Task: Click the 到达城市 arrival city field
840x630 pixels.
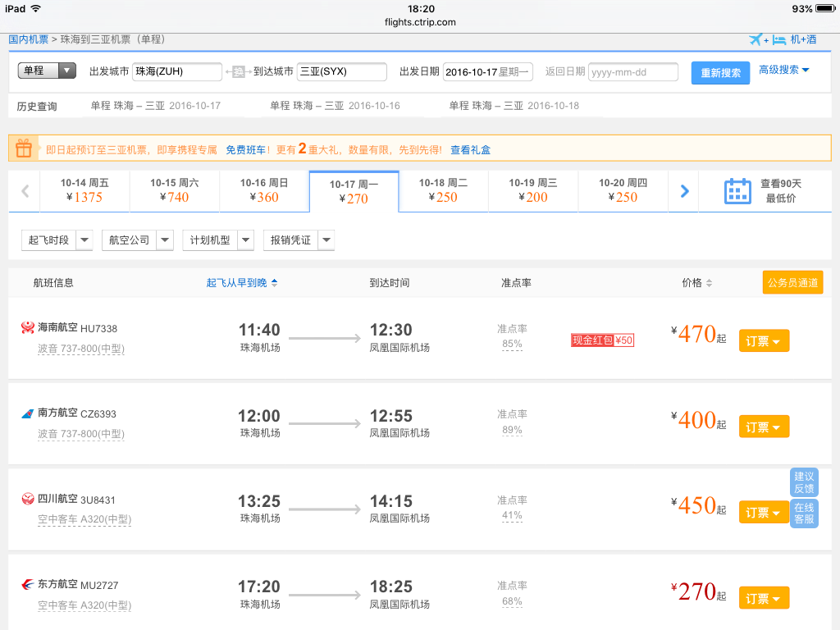Action: (x=342, y=72)
